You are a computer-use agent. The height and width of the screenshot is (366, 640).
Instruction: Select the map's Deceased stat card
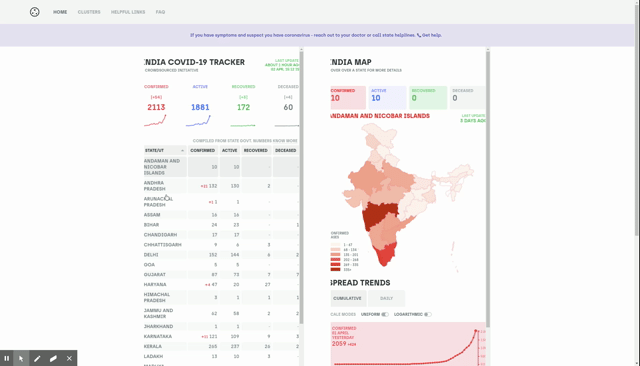(x=468, y=98)
